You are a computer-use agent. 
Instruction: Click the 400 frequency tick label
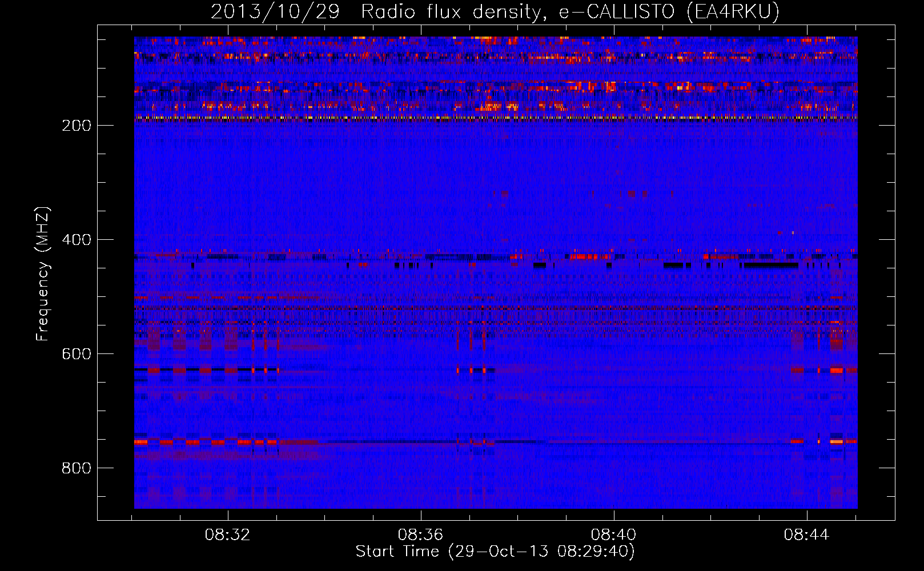click(x=77, y=240)
